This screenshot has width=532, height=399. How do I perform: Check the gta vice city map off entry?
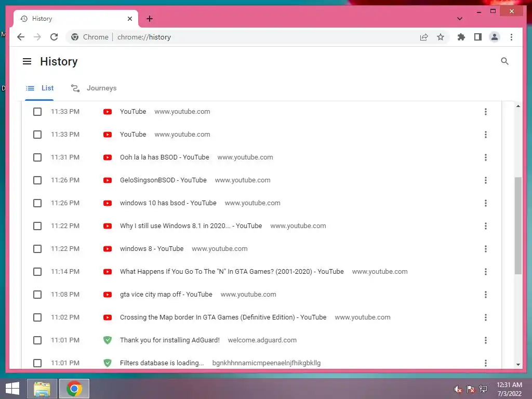coord(37,295)
